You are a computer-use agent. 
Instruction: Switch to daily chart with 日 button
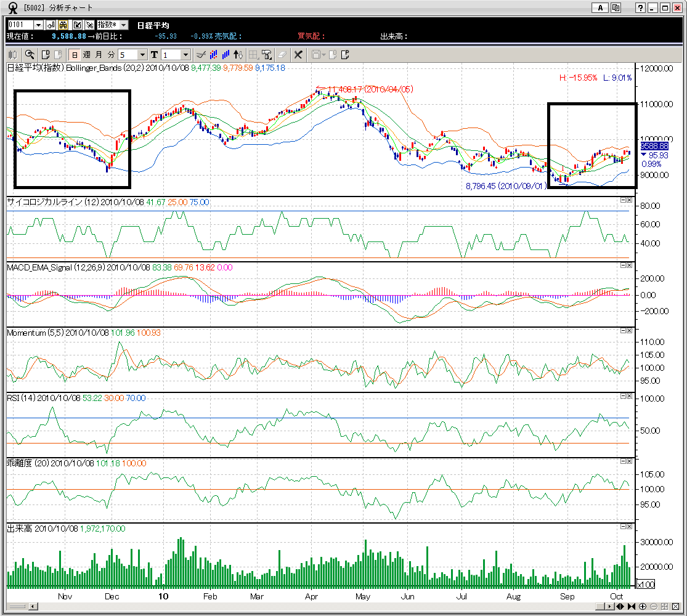[74, 54]
